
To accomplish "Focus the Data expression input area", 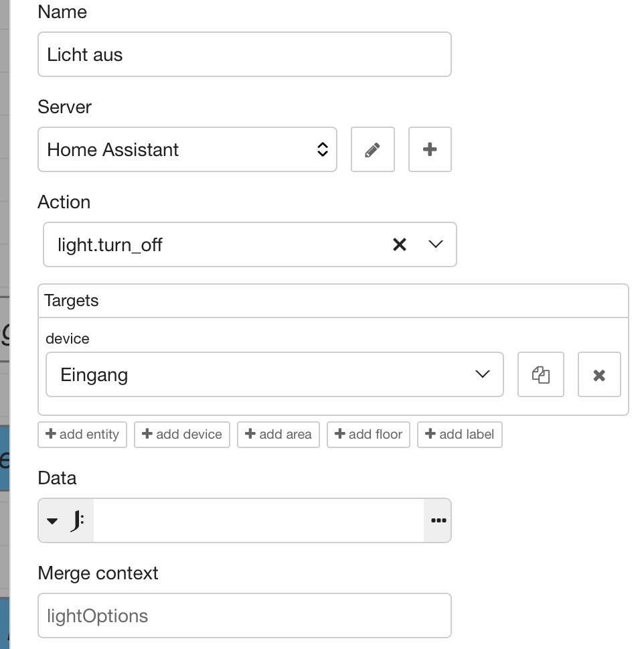I will (258, 520).
